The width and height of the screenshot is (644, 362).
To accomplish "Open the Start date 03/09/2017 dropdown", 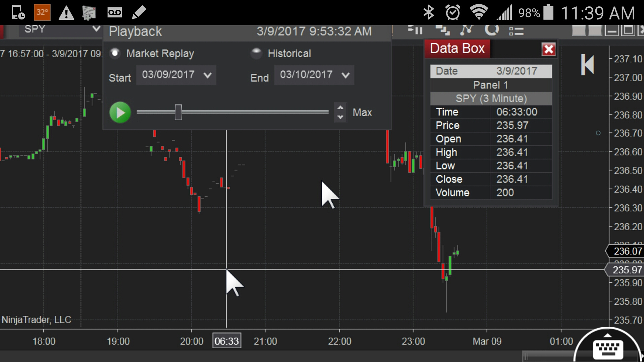I will [176, 75].
